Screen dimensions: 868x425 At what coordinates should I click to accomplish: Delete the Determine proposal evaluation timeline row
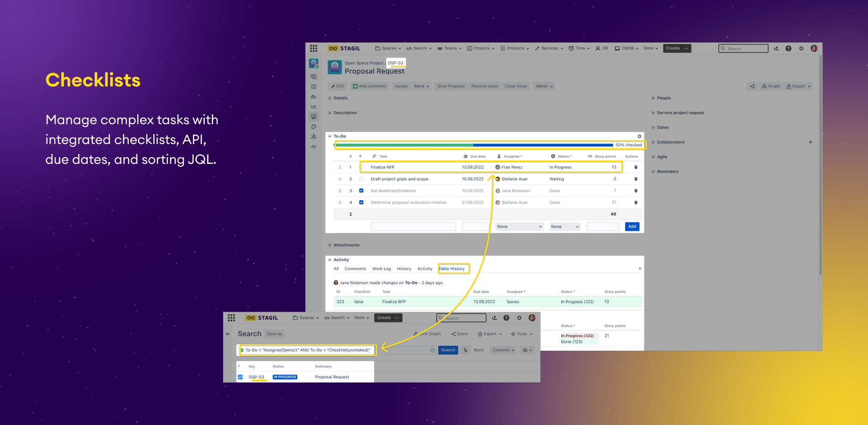tap(636, 203)
